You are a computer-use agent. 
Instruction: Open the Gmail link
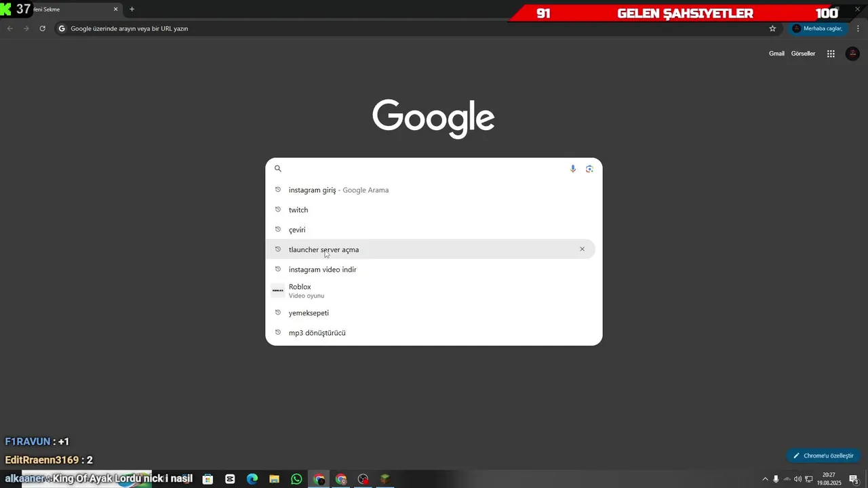coord(776,54)
